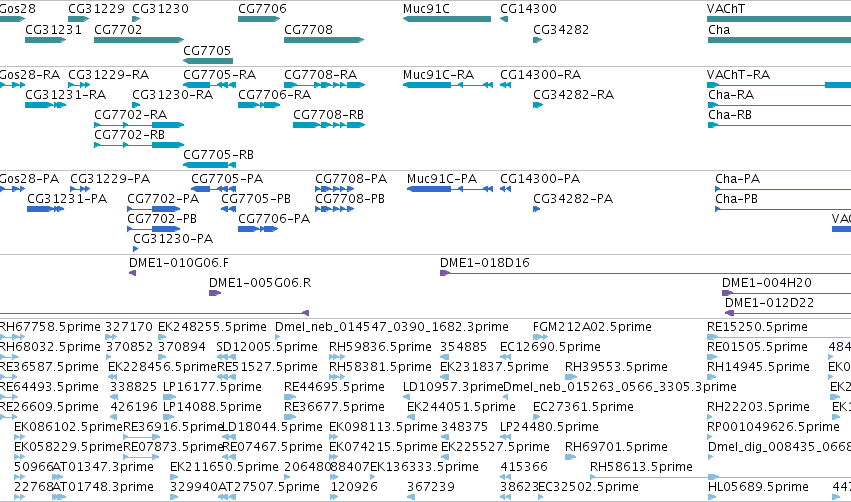The width and height of the screenshot is (851, 502).
Task: Select protein Muc91C-PA
Action: click(450, 189)
